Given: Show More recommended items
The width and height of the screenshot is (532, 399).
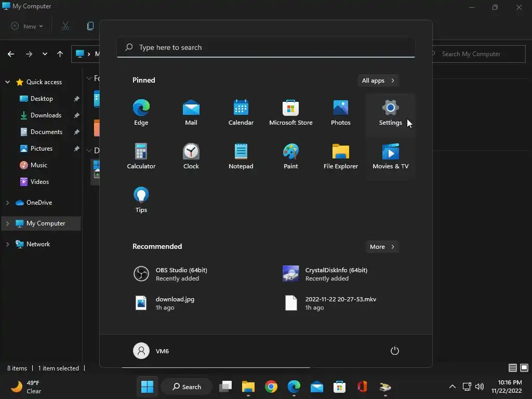Looking at the screenshot, I should click(382, 247).
